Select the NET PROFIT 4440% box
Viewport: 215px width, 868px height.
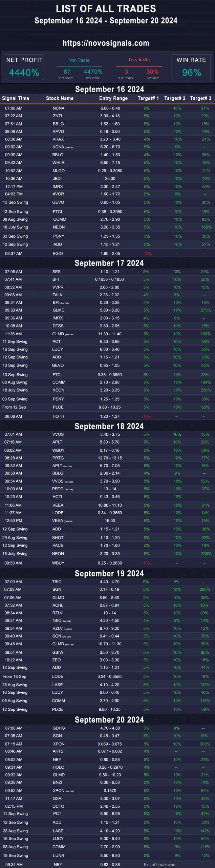click(24, 67)
